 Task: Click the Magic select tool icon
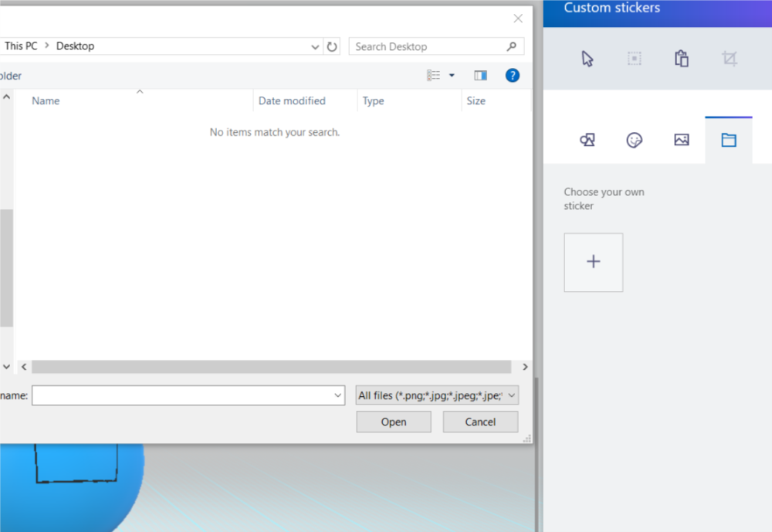click(634, 59)
